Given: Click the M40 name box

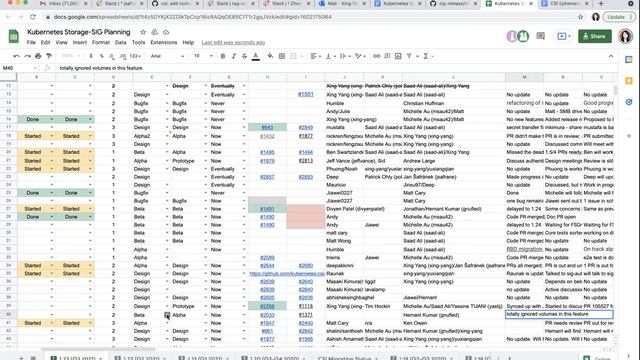Looking at the screenshot, I should [x=19, y=68].
